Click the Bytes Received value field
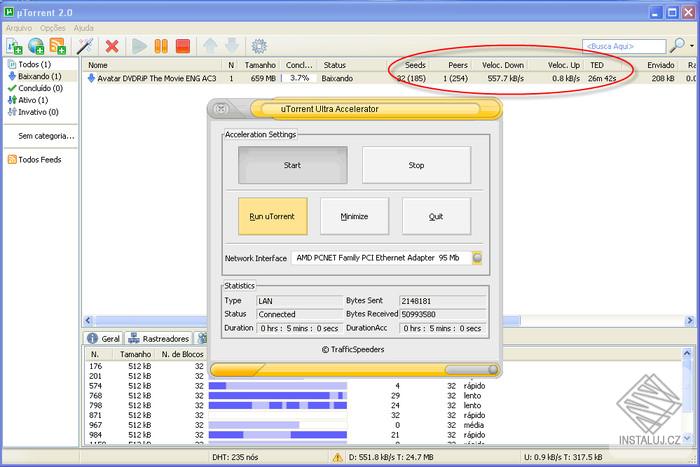700x467 pixels. [x=442, y=314]
